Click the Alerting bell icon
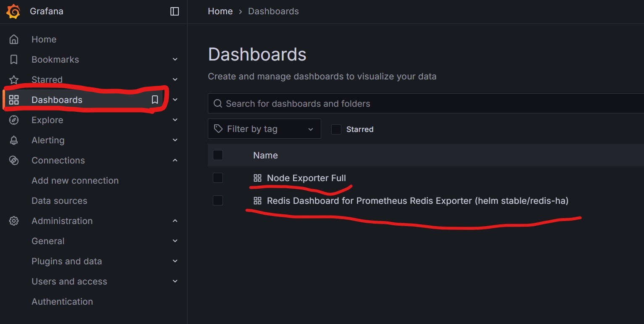644x324 pixels. coord(14,140)
